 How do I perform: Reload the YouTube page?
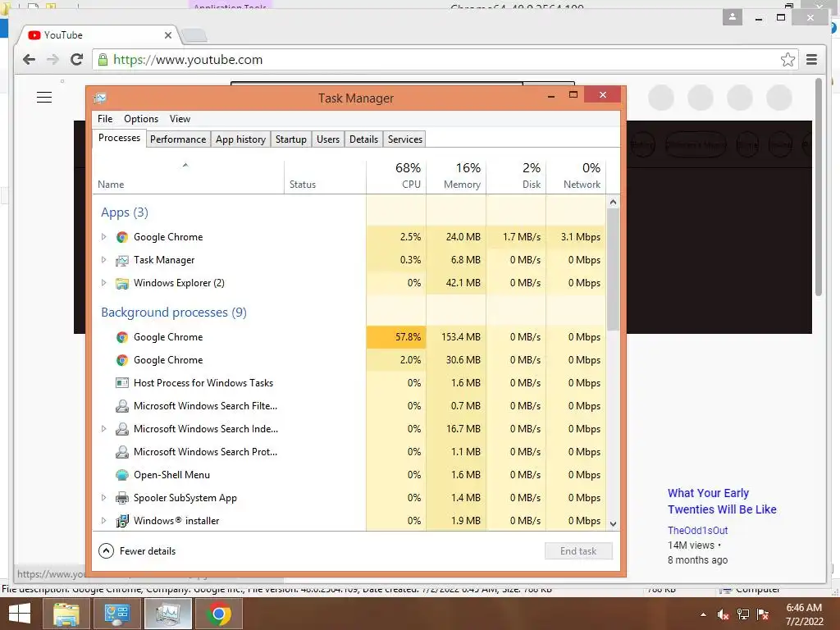coord(76,59)
